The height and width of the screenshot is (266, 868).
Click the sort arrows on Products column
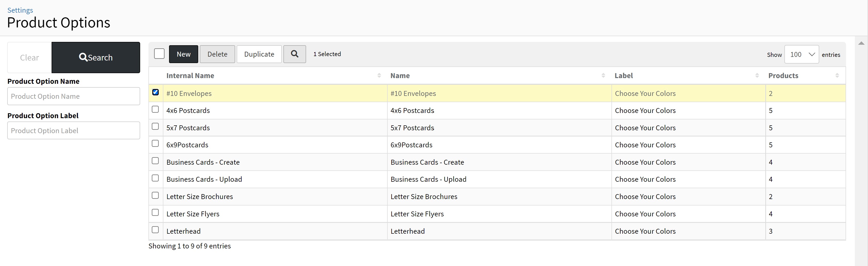(x=837, y=76)
